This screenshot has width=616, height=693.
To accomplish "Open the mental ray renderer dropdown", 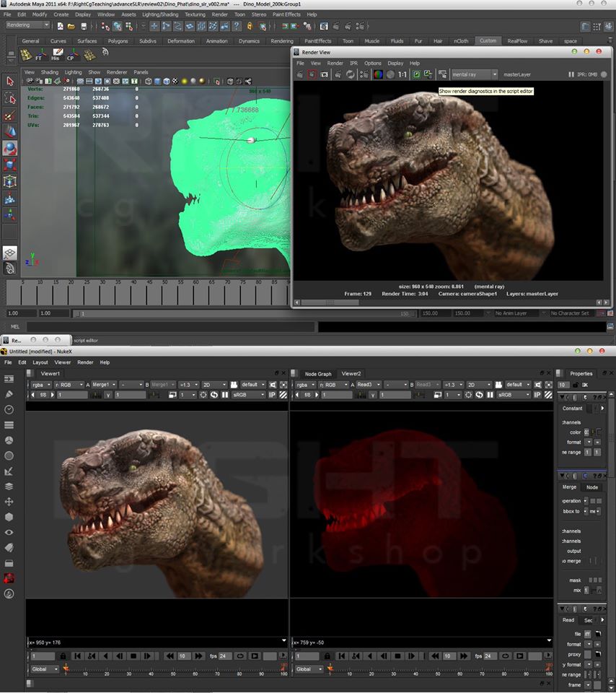I will click(474, 74).
